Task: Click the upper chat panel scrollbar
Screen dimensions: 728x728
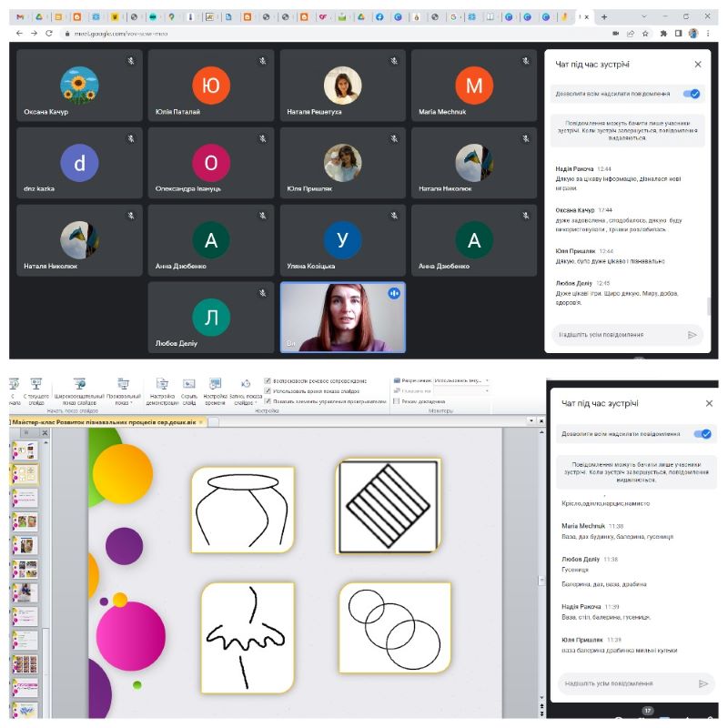Action: coord(709,307)
